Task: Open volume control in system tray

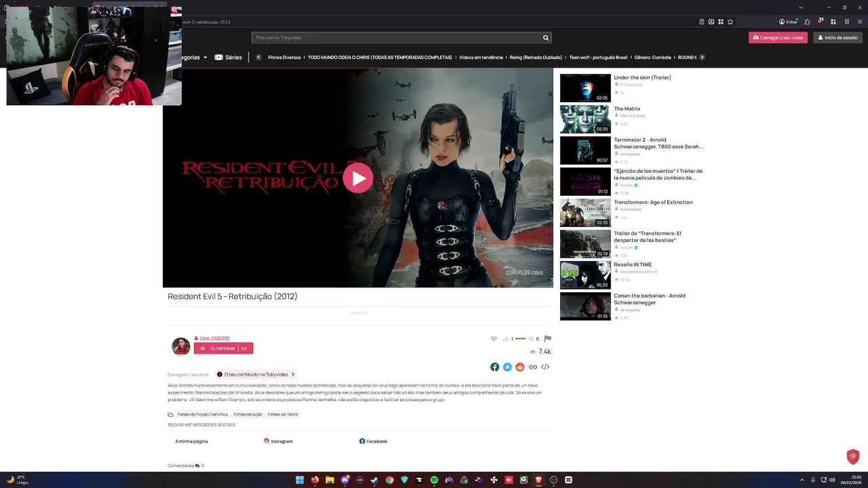Action: pos(832,480)
